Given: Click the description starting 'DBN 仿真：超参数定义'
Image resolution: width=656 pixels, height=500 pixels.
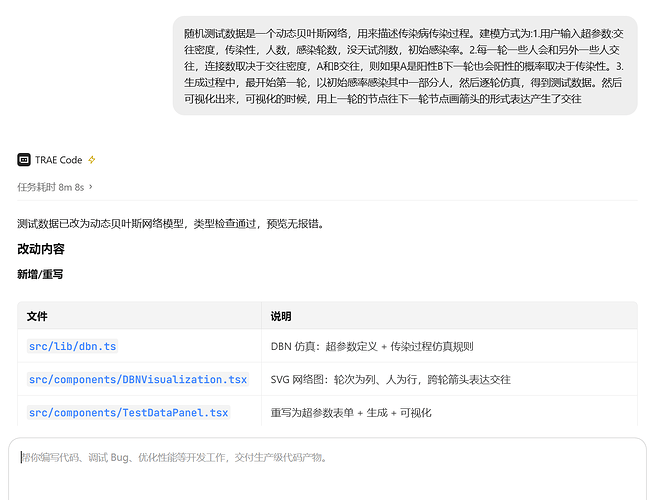Looking at the screenshot, I should [x=372, y=346].
